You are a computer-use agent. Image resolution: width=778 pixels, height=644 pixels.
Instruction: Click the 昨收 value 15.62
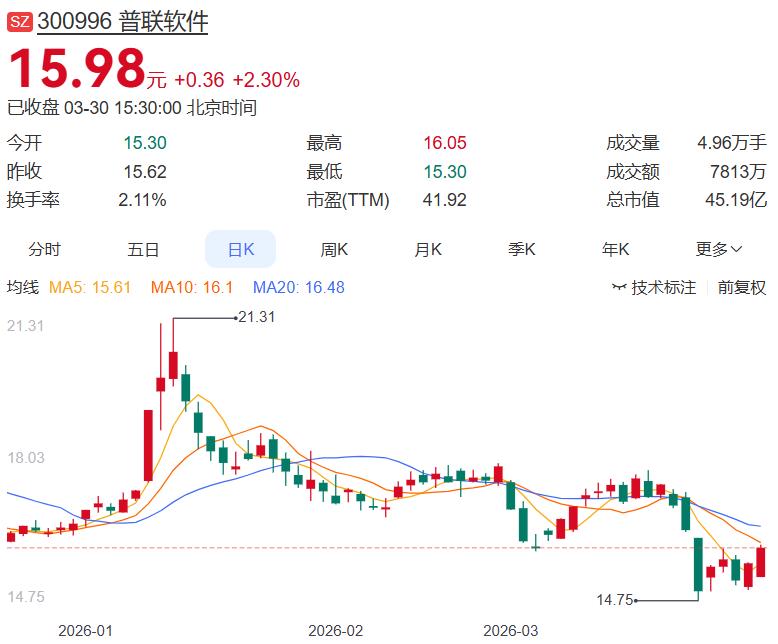point(145,172)
